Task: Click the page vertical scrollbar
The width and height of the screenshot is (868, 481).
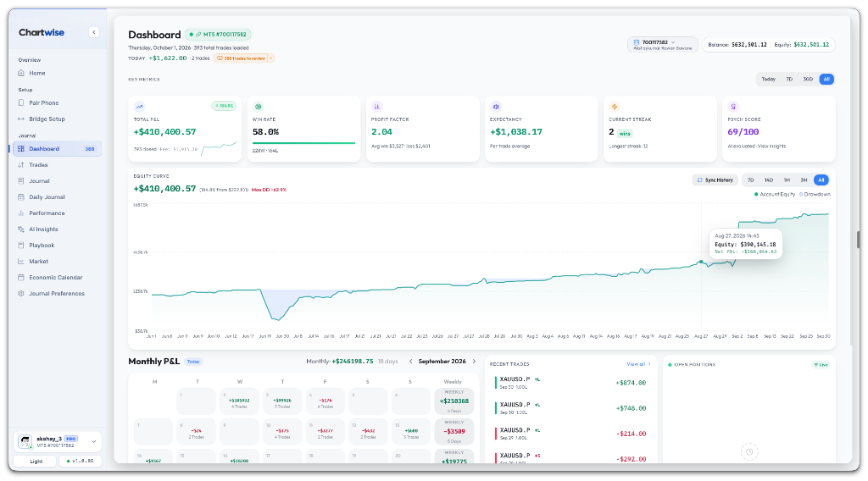Action: pos(858,240)
